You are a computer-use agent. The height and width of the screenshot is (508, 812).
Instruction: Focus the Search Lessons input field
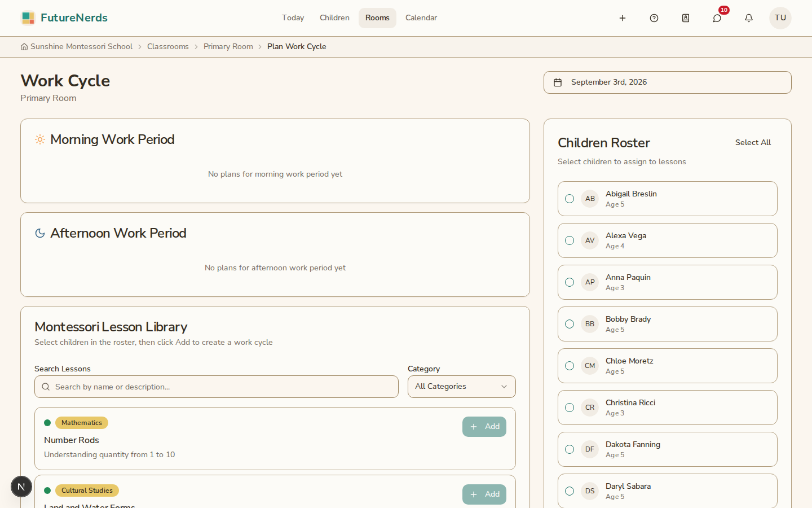(x=217, y=387)
